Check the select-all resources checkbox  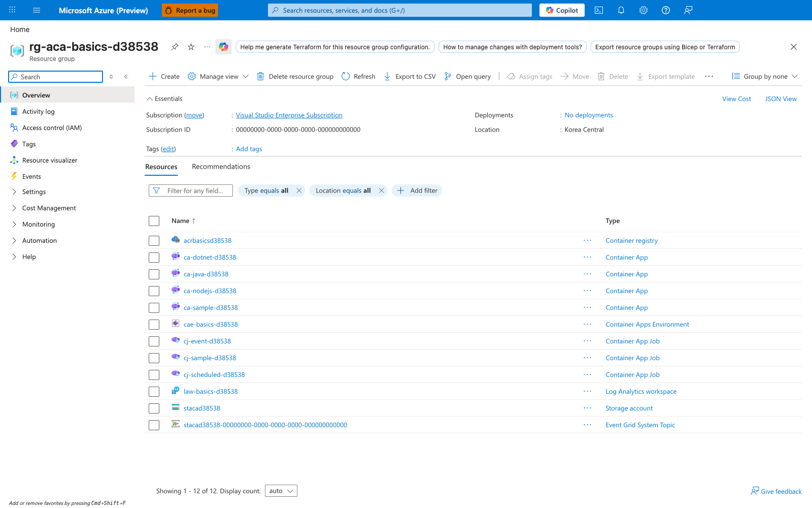point(154,221)
